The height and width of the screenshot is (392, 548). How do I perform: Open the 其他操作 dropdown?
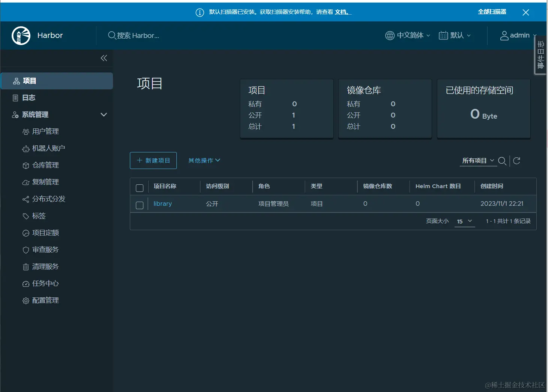(204, 160)
